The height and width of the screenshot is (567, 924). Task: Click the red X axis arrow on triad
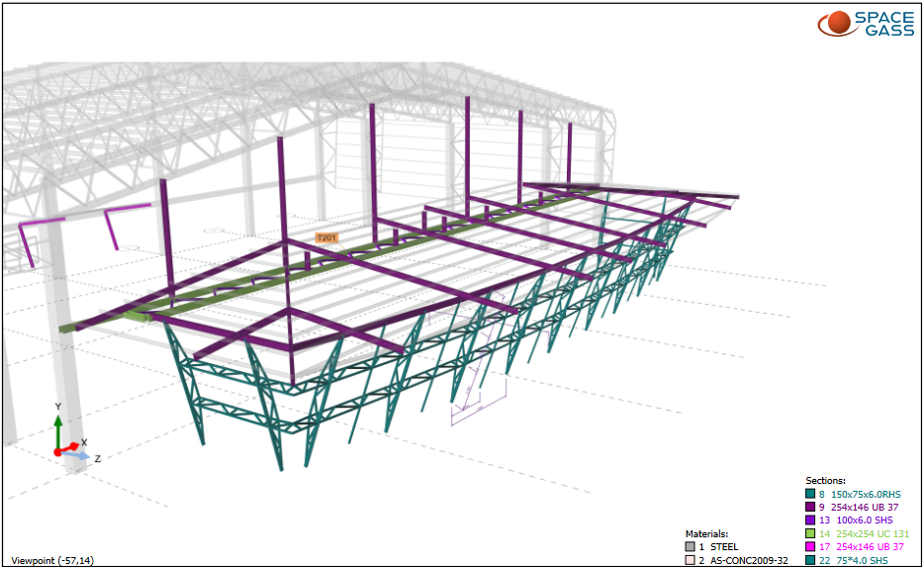click(x=72, y=447)
